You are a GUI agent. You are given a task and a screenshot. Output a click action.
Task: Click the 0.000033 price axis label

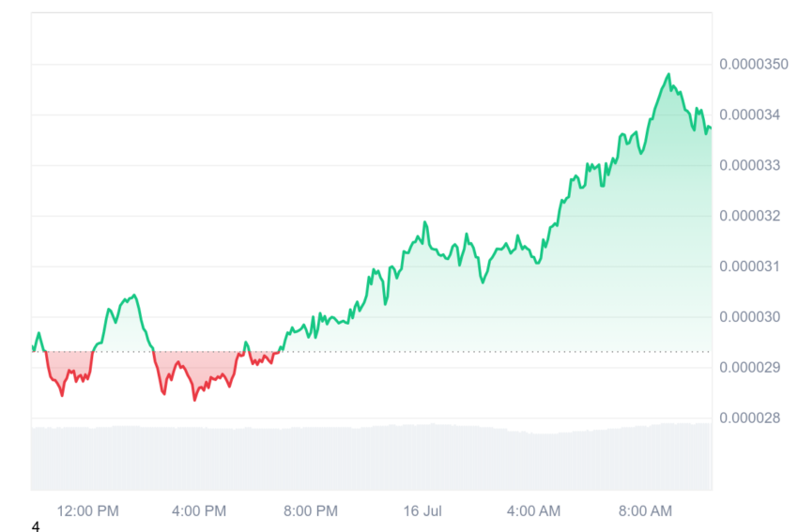tap(750, 165)
